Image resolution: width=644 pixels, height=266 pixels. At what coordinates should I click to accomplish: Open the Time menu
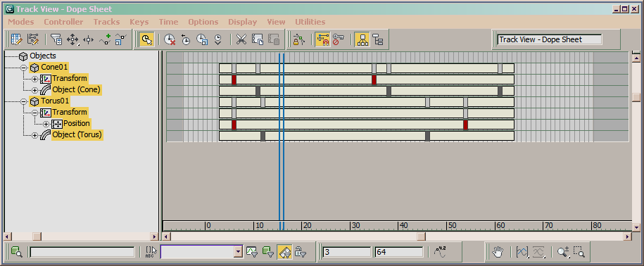(168, 22)
